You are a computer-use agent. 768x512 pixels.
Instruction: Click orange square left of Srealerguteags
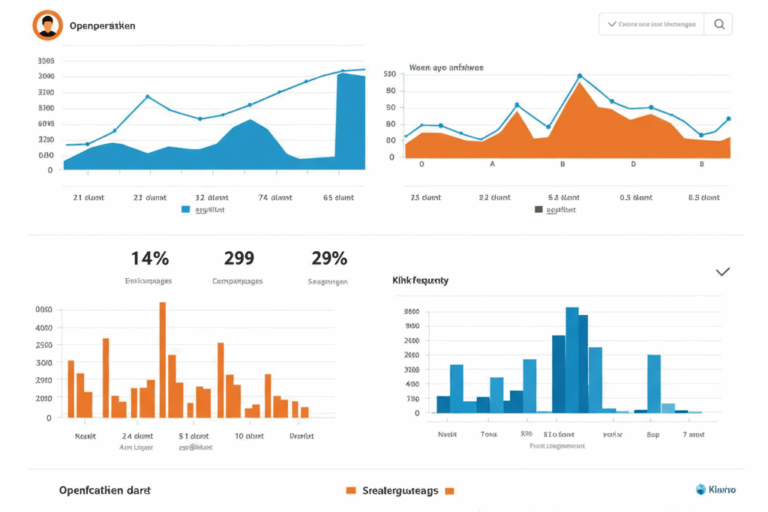pyautogui.click(x=350, y=491)
